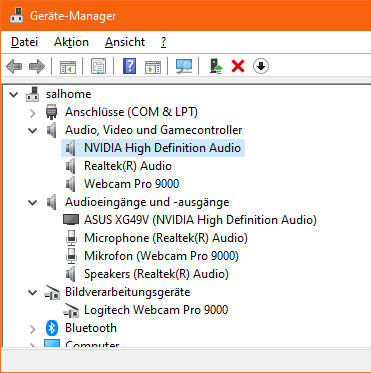This screenshot has height=373, width=371.
Task: Collapse Audio, Video und Gamecontroller category
Action: (x=32, y=131)
